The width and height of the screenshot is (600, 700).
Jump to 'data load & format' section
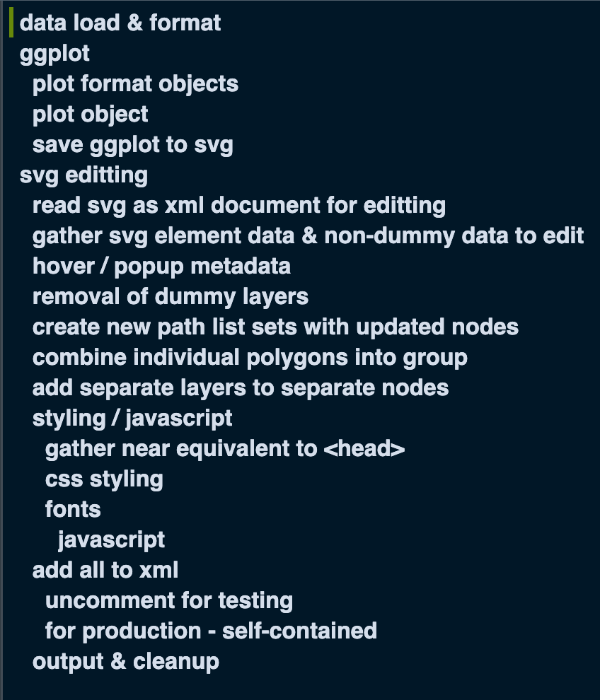(120, 23)
